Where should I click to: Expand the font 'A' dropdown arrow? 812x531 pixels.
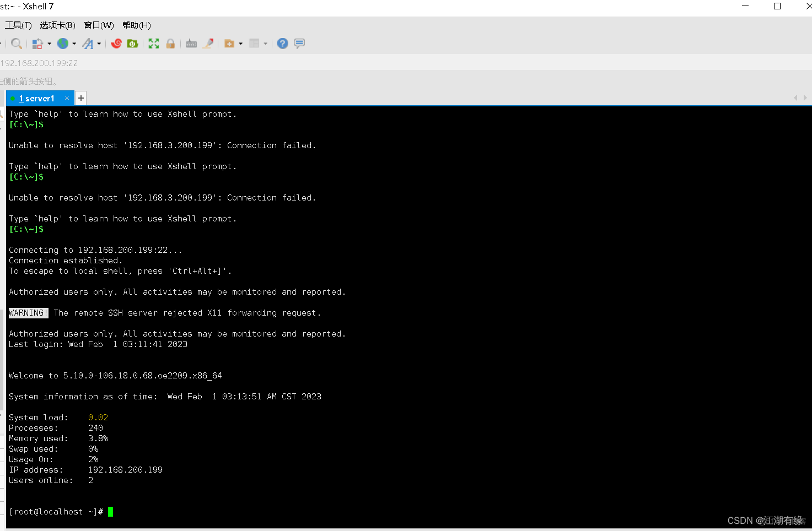[99, 44]
